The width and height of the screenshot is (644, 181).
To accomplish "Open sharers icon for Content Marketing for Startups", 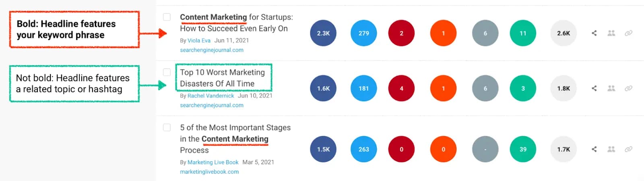I will click(611, 33).
